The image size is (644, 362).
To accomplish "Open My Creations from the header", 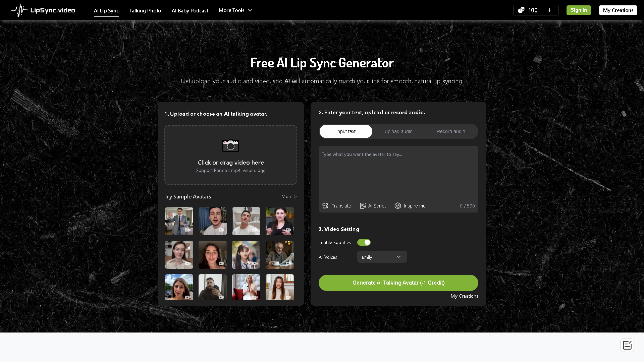I will coord(618,10).
